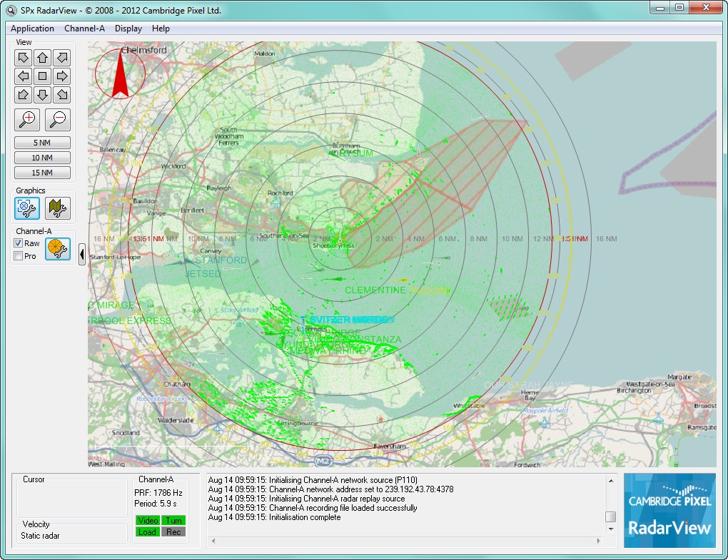Open Channel-A radar display settings
Image resolution: width=728 pixels, height=560 pixels.
pyautogui.click(x=57, y=249)
